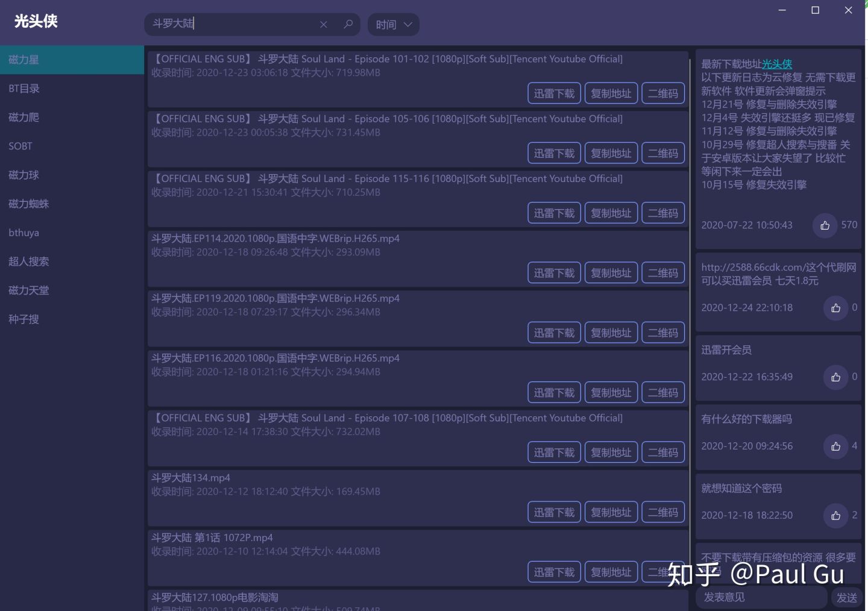The height and width of the screenshot is (611, 868).
Task: Open the 磁力球 source
Action: pos(72,175)
